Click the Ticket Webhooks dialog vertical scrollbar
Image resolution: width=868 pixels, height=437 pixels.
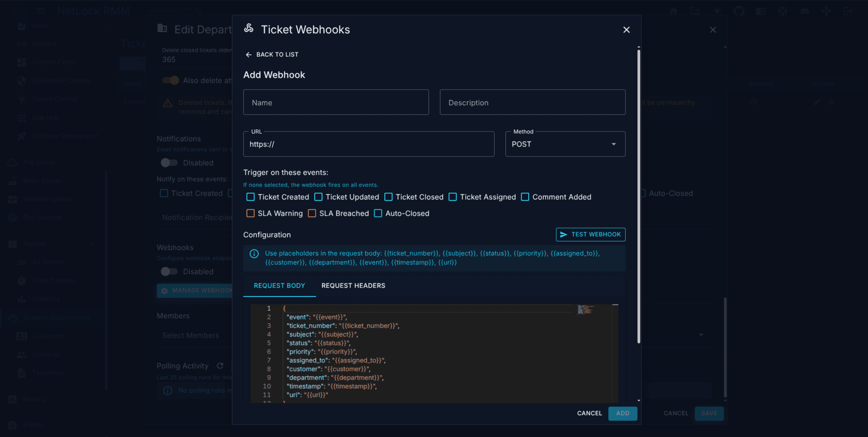(639, 197)
